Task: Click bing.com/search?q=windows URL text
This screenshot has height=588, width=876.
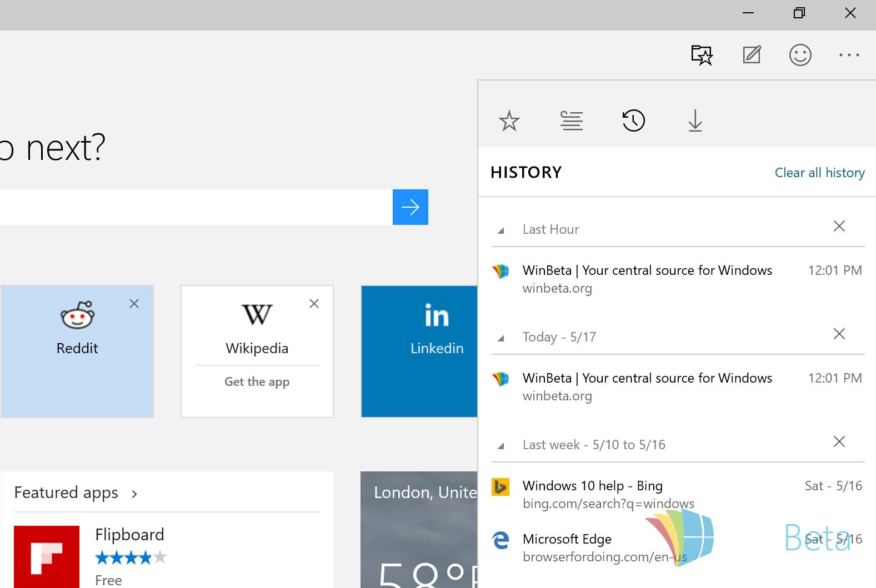Action: (x=608, y=504)
